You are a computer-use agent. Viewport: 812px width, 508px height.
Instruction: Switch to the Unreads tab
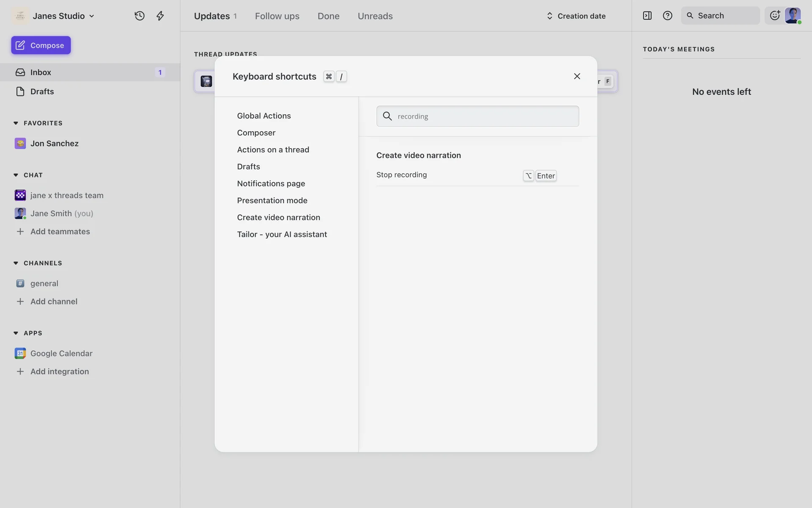tap(375, 16)
